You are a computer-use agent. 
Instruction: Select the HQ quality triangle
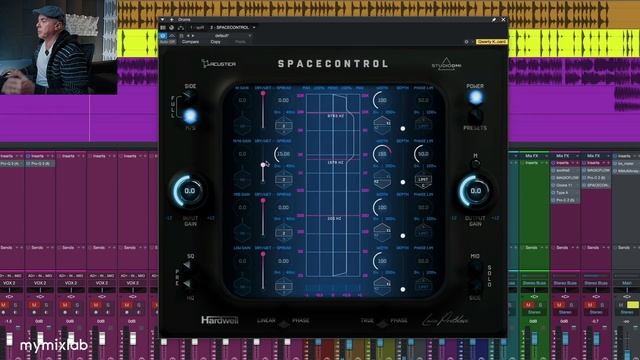187,283
